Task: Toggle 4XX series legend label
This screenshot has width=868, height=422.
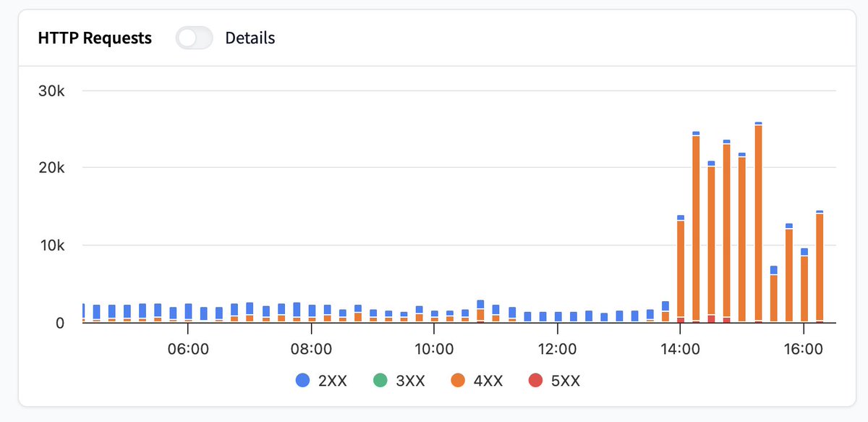Action: click(x=488, y=380)
